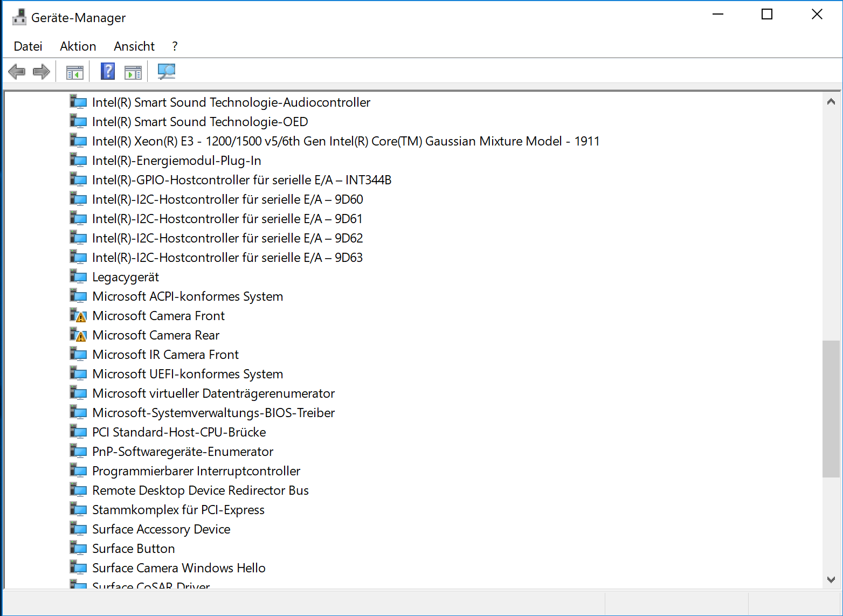The width and height of the screenshot is (843, 616).
Task: Click the Geräte-Manager title bar icon
Action: click(19, 17)
